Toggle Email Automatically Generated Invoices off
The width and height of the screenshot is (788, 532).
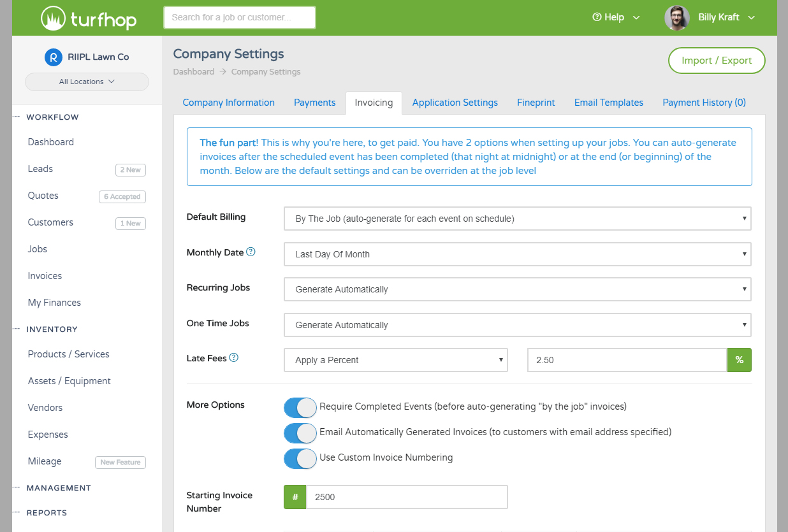[300, 433]
